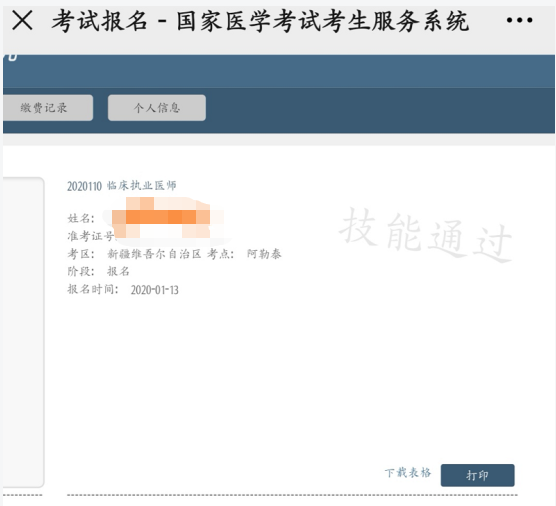Click the dashed divider line below the record
This screenshot has height=506, width=556.
tap(292, 495)
